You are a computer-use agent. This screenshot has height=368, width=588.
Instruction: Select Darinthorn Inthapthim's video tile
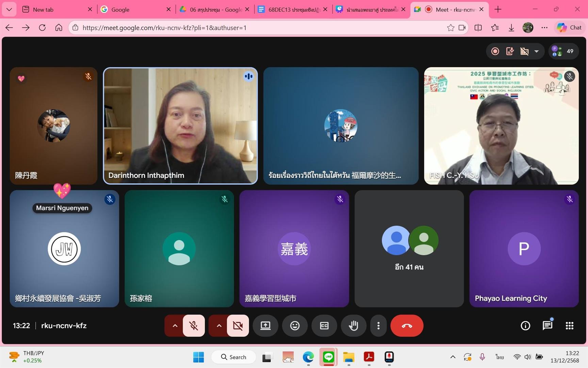180,126
